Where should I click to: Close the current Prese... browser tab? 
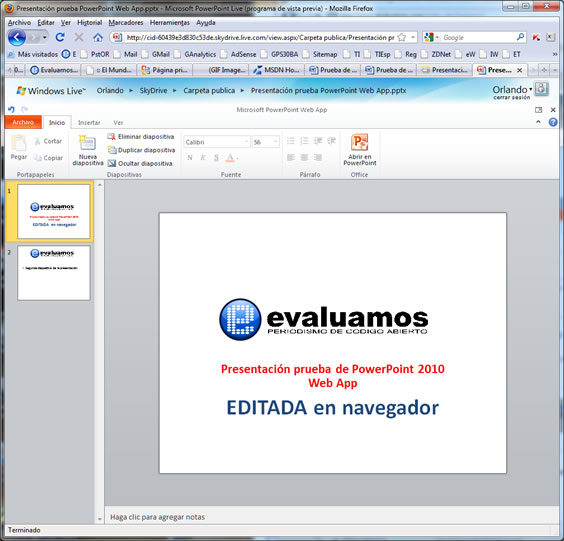tap(519, 70)
